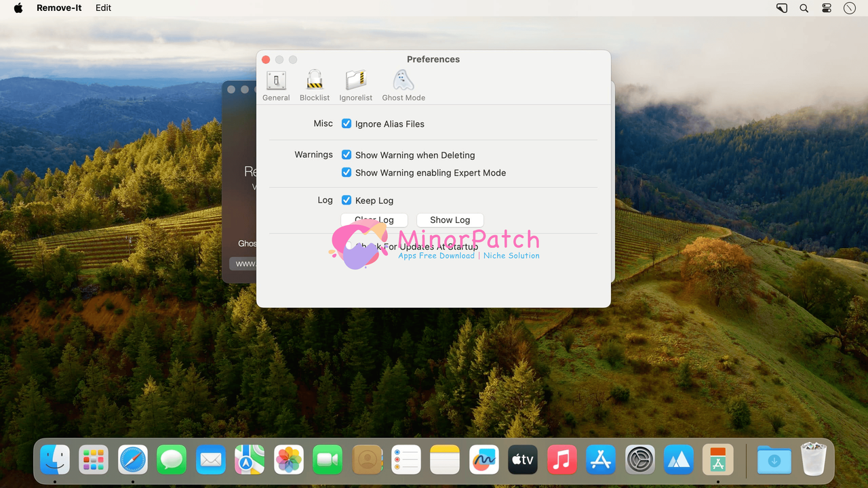Toggle the Keep Log checkbox
Image resolution: width=868 pixels, height=488 pixels.
pos(347,200)
